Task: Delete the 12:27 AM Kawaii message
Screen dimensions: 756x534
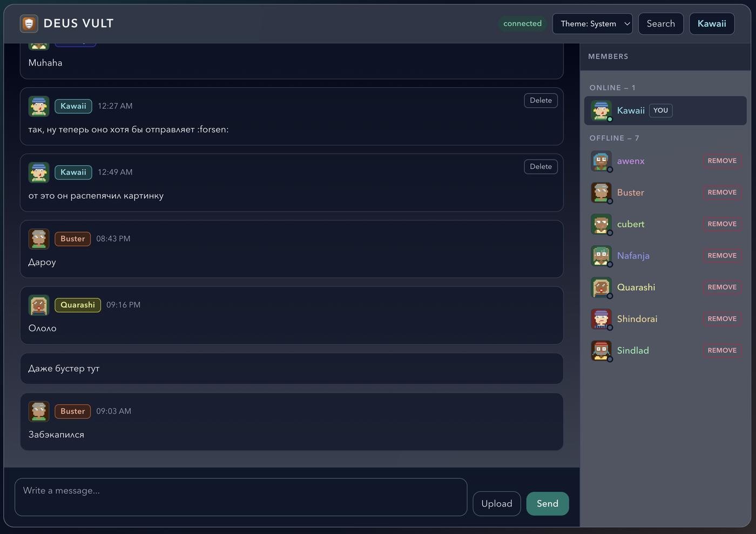Action: (541, 101)
